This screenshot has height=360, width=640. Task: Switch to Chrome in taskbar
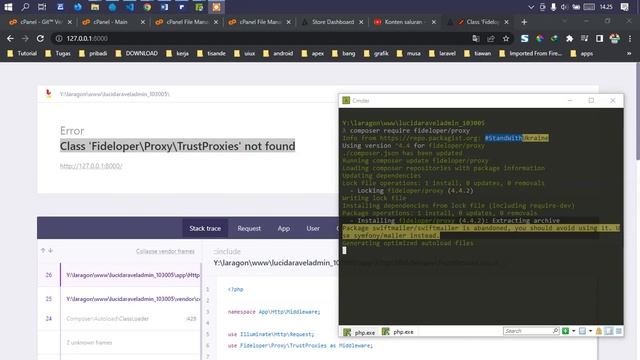[x=147, y=7]
